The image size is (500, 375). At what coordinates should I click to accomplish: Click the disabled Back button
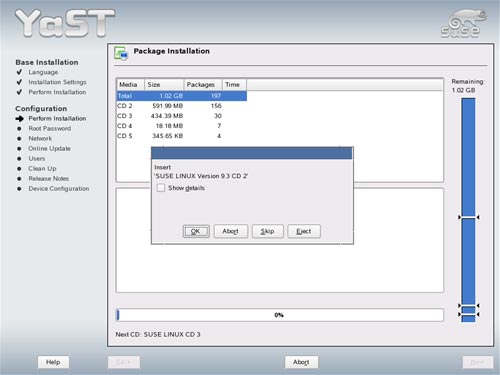[x=124, y=362]
